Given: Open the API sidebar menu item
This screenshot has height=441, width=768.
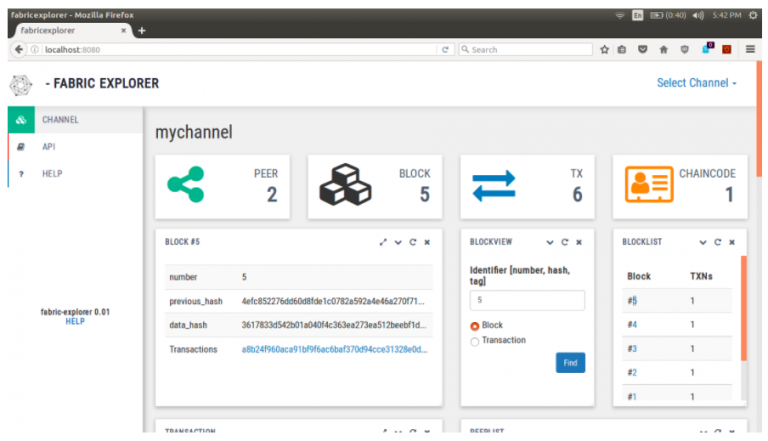Looking at the screenshot, I should [48, 146].
